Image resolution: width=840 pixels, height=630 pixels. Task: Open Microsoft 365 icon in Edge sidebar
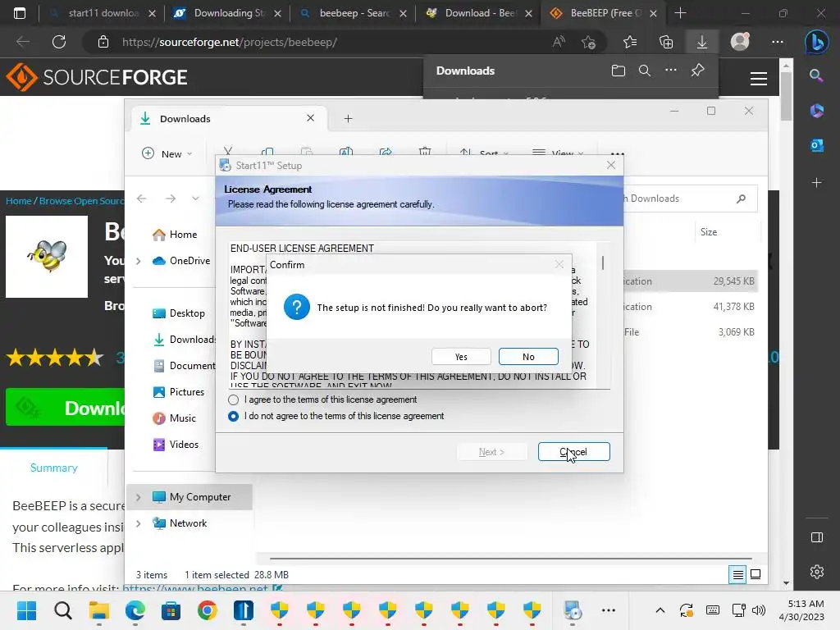[816, 111]
